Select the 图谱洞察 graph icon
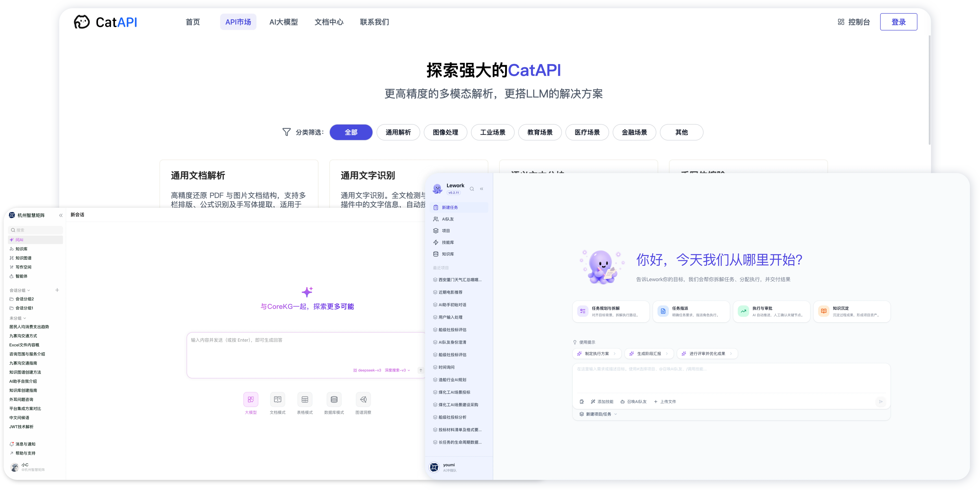The image size is (980, 490). pos(363,399)
